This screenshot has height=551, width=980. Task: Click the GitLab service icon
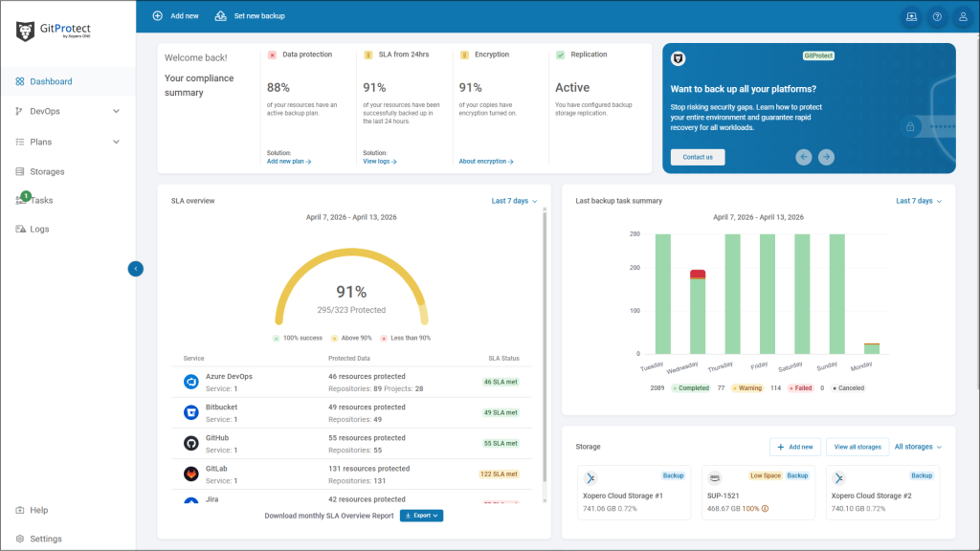(x=189, y=473)
